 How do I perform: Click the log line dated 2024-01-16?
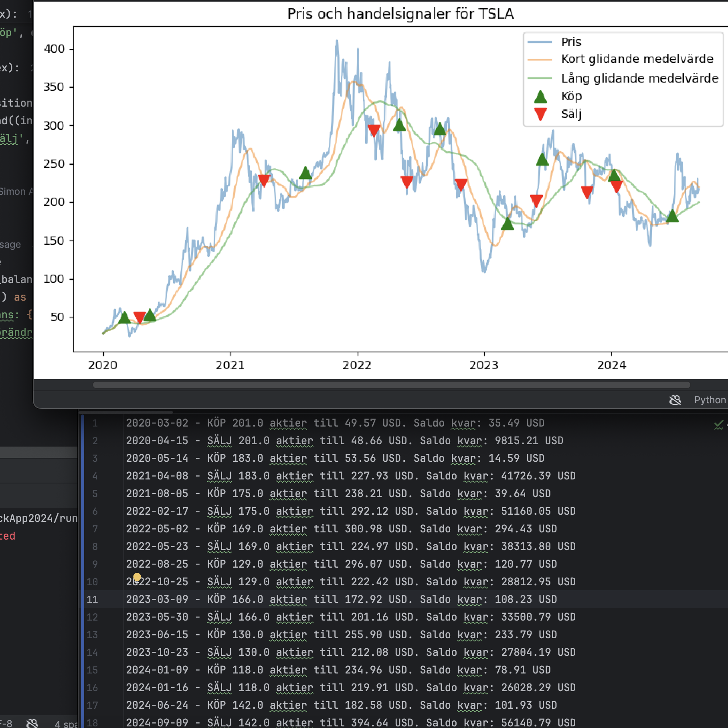pos(351,688)
